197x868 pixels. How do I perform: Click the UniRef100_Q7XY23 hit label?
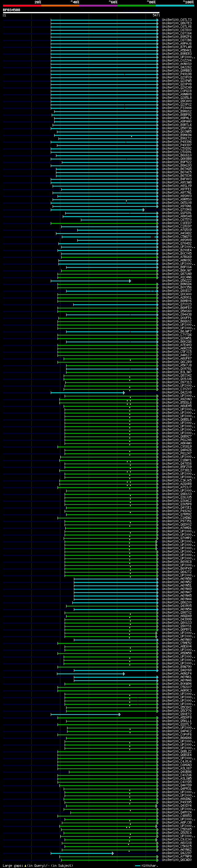point(177,304)
